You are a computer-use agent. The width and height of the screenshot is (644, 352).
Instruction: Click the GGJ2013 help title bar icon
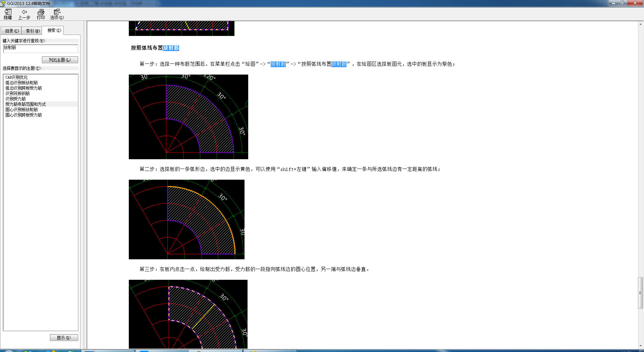click(3, 3)
